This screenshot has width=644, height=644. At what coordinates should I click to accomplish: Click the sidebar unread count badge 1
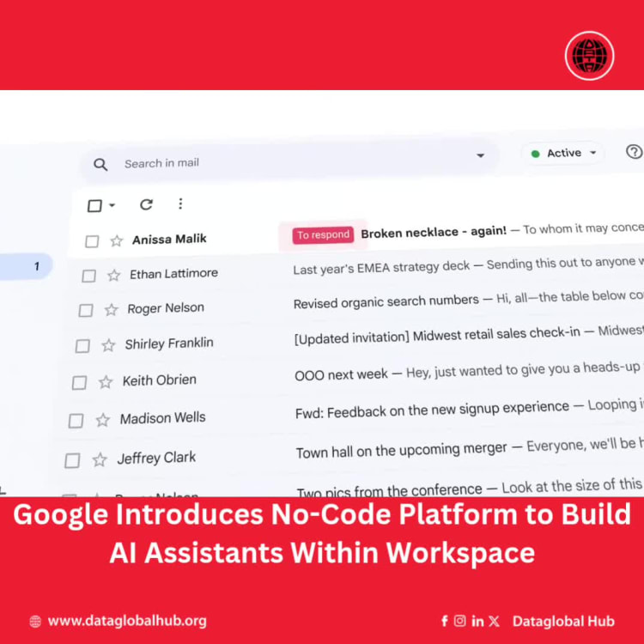37,266
